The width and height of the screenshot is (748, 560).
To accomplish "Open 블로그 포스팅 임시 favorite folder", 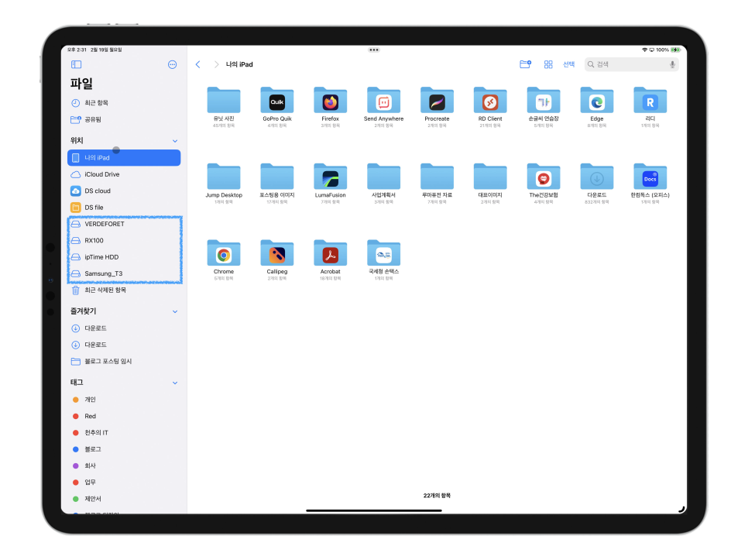I will (x=124, y=362).
